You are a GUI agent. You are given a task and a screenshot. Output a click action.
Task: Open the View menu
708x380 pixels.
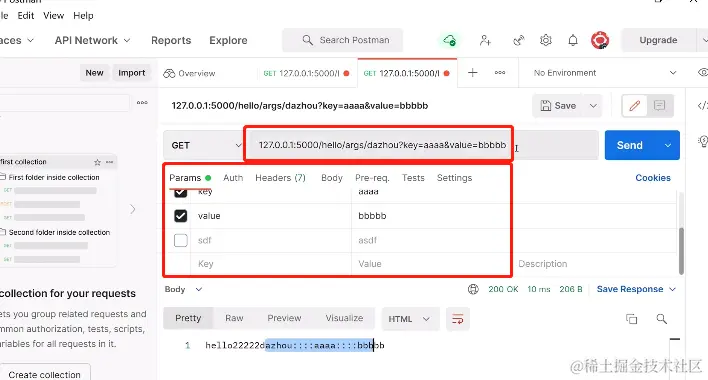click(53, 15)
